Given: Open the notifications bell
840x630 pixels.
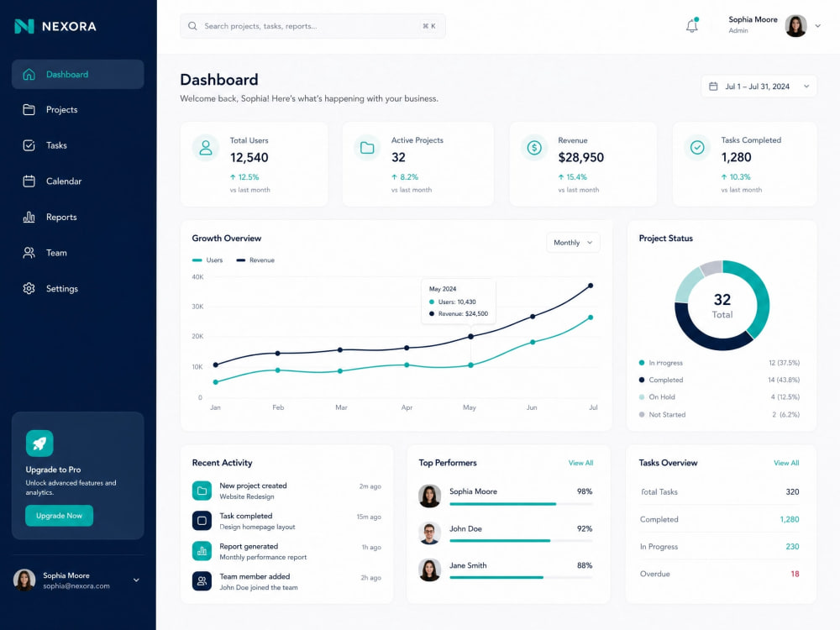Looking at the screenshot, I should coord(691,25).
